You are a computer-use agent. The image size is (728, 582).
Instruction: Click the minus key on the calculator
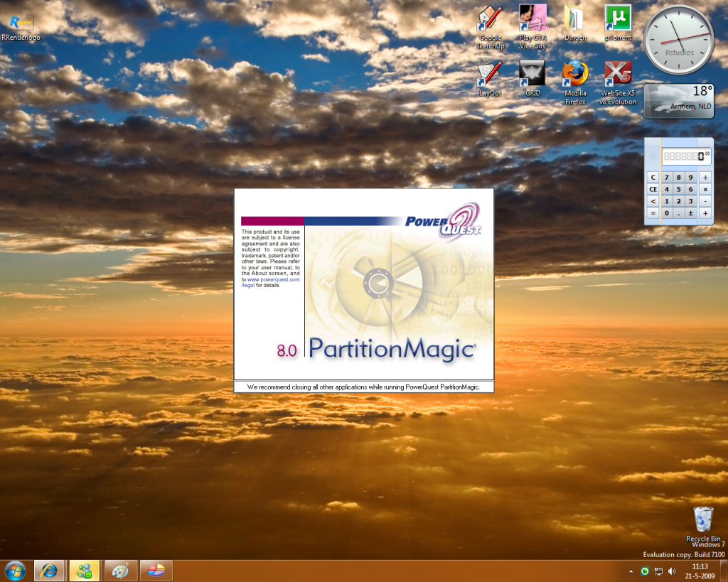click(705, 201)
